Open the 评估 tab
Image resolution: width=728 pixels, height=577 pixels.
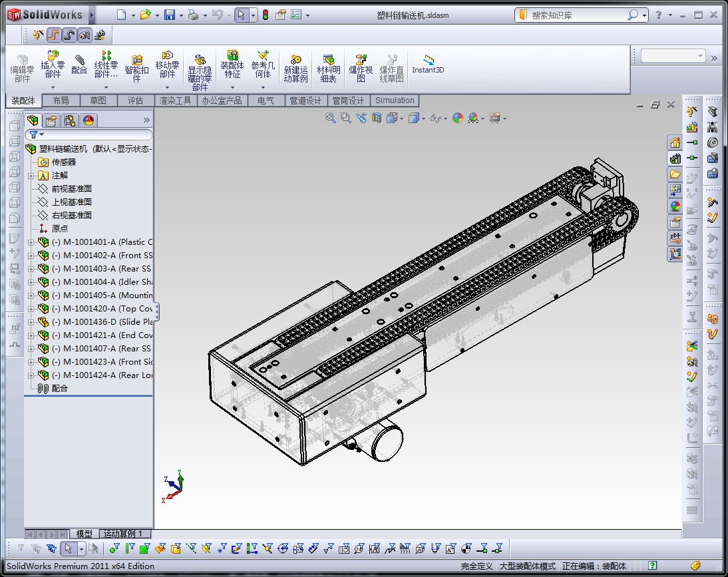(135, 100)
